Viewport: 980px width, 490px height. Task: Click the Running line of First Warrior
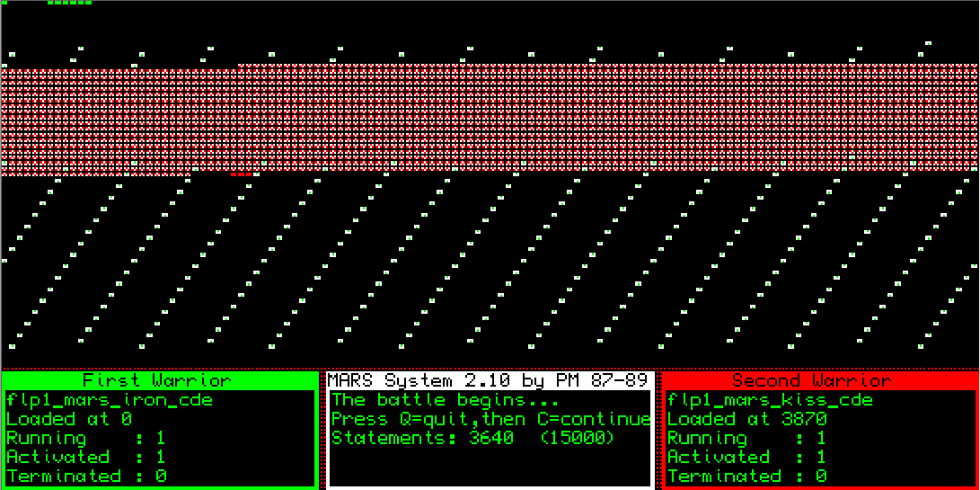point(86,438)
